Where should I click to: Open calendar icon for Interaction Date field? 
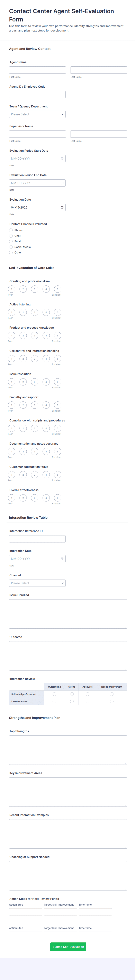(x=62, y=559)
